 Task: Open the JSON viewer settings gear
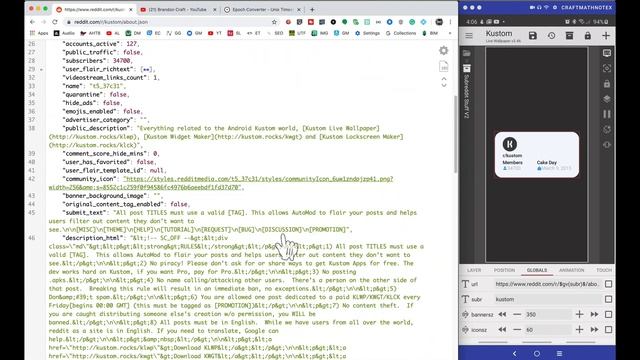(x=444, y=50)
